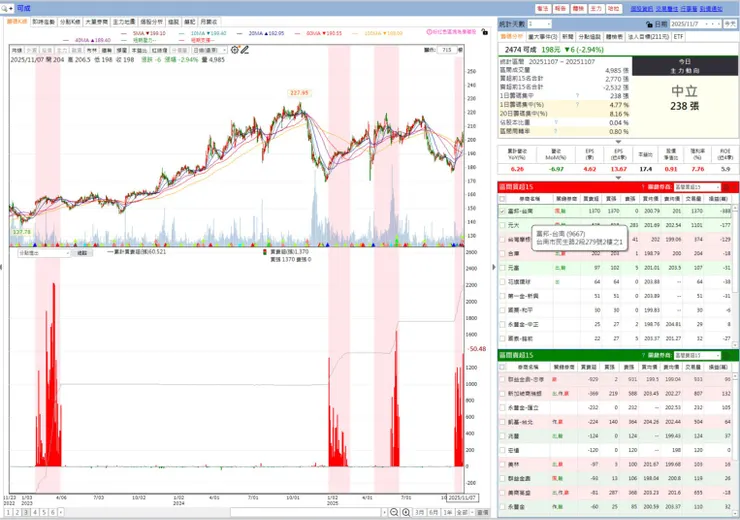Click help icon on red 區間買超15 header

pos(643,187)
